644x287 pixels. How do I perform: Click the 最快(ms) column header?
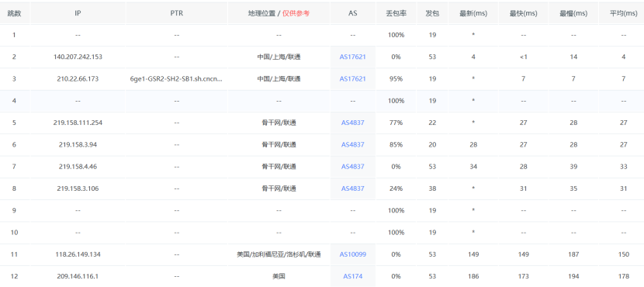pos(523,13)
